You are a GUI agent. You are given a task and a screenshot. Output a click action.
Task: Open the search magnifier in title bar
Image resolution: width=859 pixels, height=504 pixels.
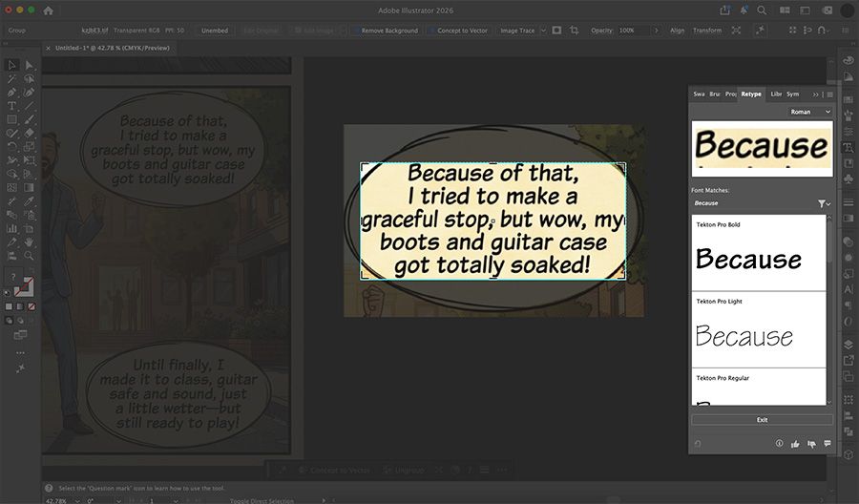[762, 10]
